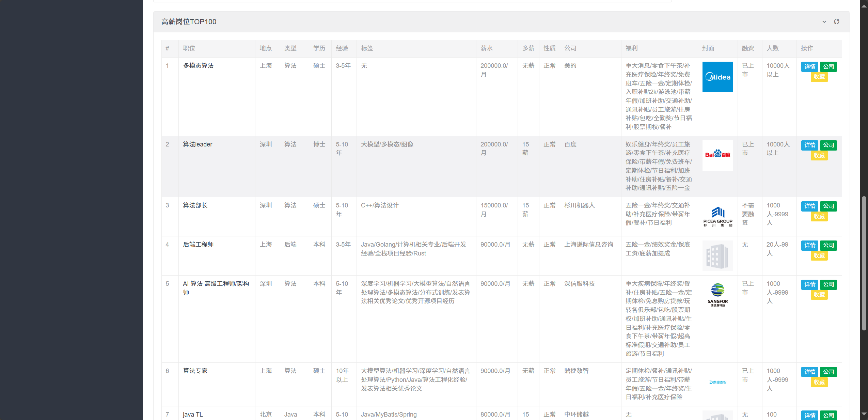Viewport: 868px width, 420px height.
Task: Click the gray building placeholder icon
Action: 717,256
